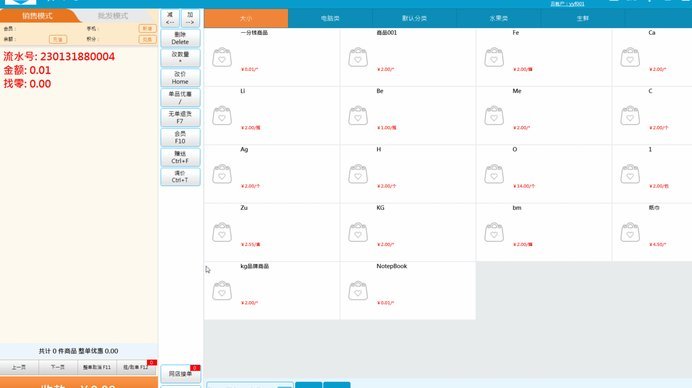This screenshot has height=388, width=692.
Task: Click the 加 increase quantity button
Action: pos(190,18)
